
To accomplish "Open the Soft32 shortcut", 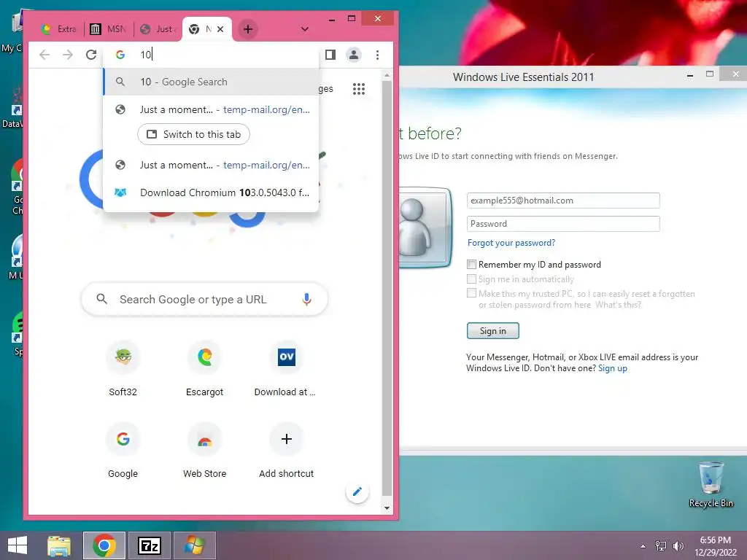I will pyautogui.click(x=123, y=369).
